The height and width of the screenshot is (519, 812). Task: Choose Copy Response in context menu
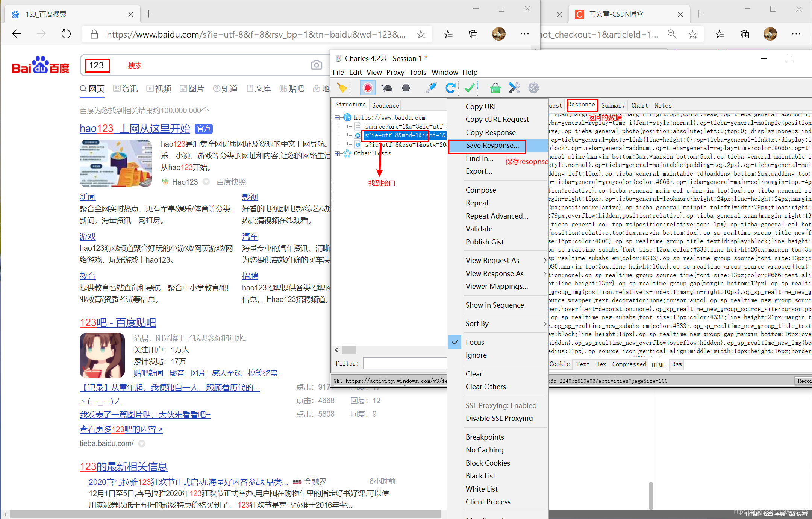(491, 132)
